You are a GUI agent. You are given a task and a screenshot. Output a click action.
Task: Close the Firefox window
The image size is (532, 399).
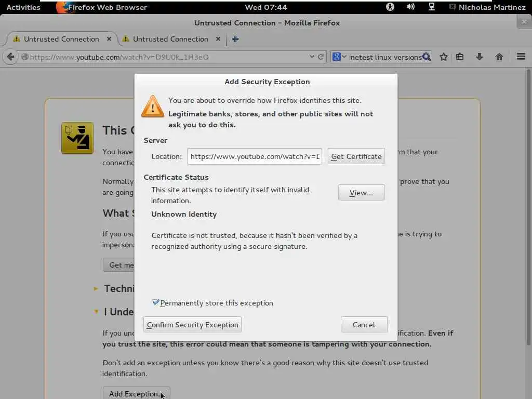(524, 22)
